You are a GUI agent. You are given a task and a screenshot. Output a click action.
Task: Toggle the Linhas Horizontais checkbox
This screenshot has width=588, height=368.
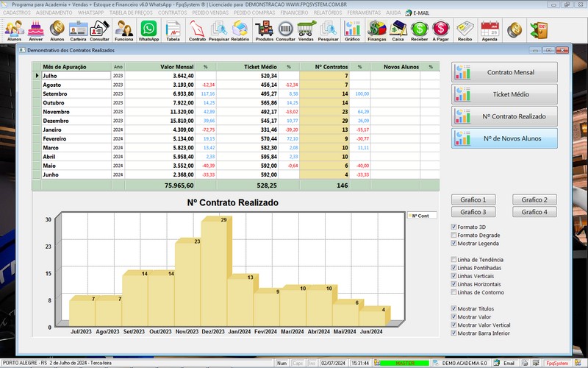point(453,284)
